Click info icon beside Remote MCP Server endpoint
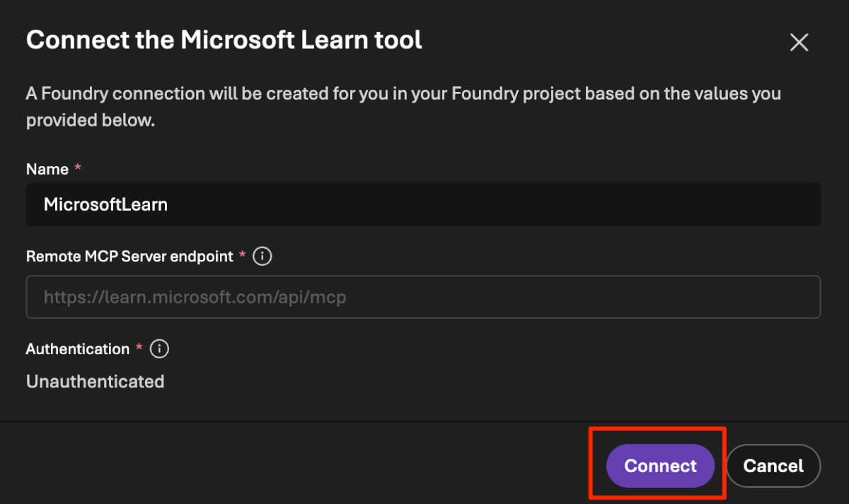849x504 pixels. [x=262, y=256]
